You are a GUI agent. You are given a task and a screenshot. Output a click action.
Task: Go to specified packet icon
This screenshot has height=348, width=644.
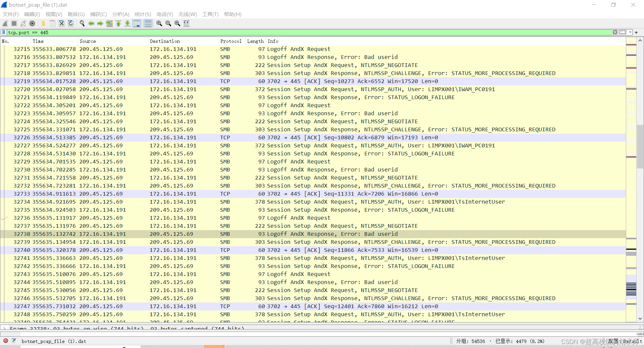pos(109,23)
